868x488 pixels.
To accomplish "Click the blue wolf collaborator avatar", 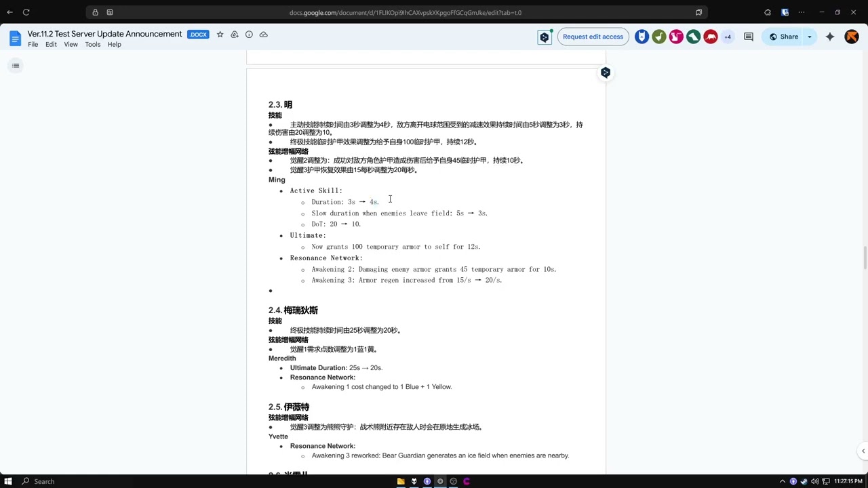I will [642, 37].
